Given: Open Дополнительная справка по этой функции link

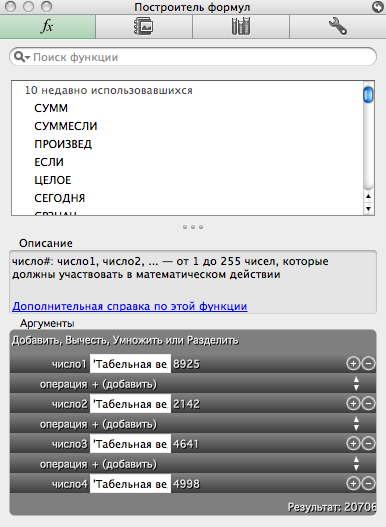Looking at the screenshot, I should pos(130,306).
